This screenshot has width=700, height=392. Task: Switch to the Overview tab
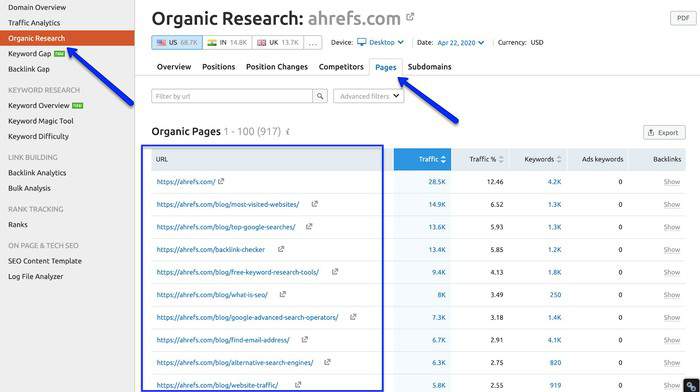tap(174, 67)
